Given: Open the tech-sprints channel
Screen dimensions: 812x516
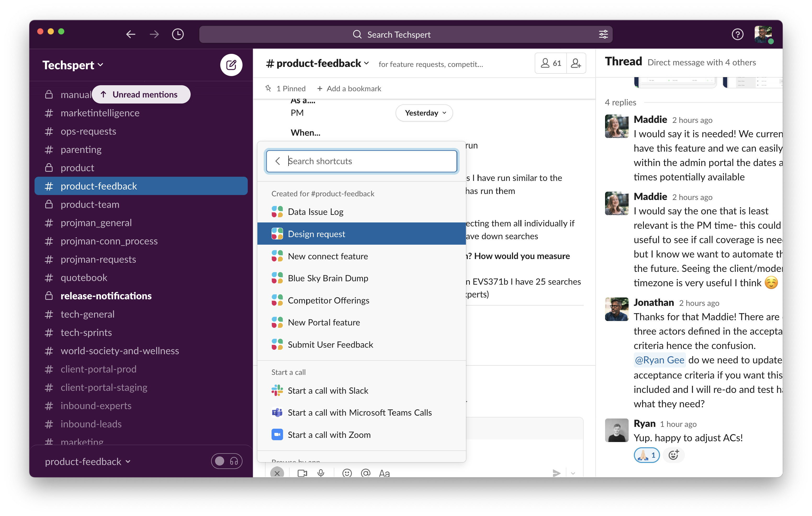Looking at the screenshot, I should [x=141, y=332].
